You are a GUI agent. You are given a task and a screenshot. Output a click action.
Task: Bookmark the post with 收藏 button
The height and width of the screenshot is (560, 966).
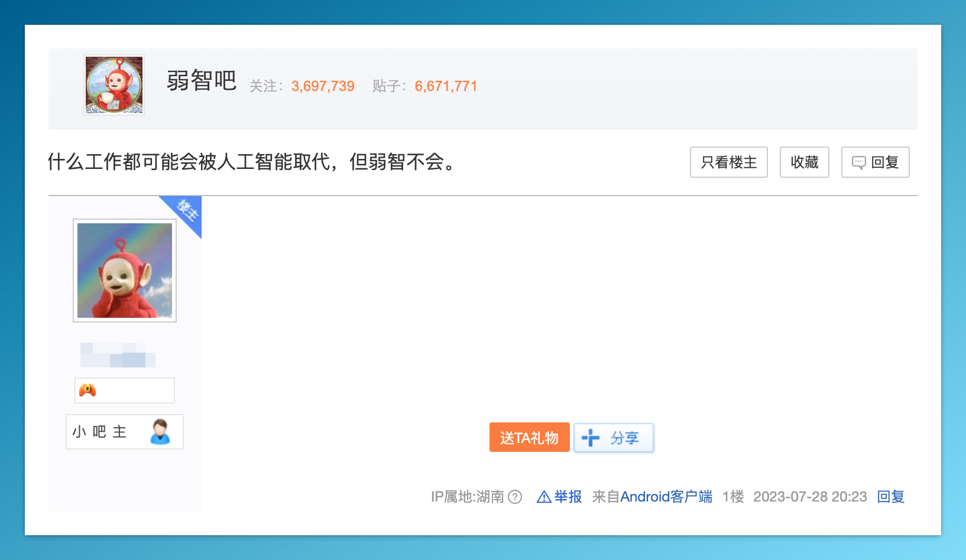pos(804,162)
